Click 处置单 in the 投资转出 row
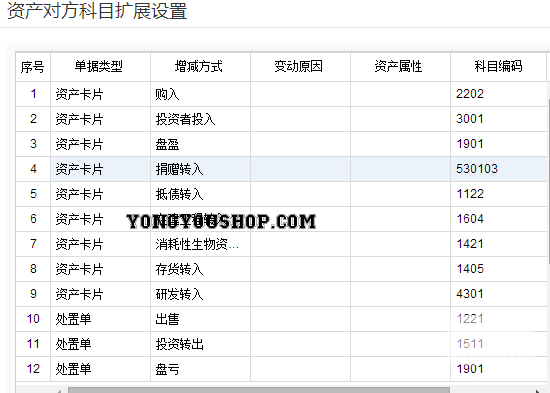550x393 pixels. [x=73, y=344]
